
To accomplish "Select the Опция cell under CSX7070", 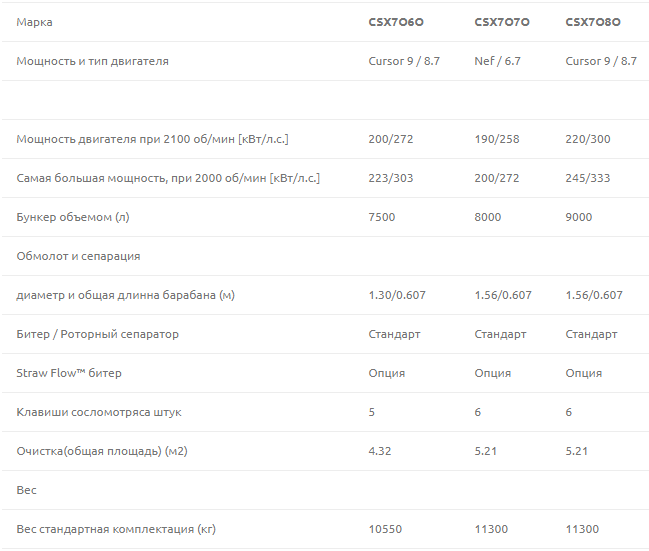I will point(493,373).
